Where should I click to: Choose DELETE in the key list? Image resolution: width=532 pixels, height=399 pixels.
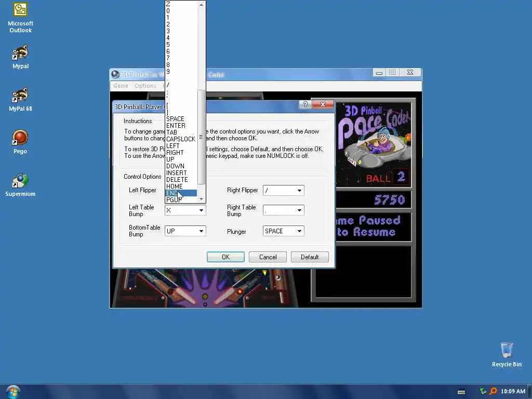tap(181, 179)
